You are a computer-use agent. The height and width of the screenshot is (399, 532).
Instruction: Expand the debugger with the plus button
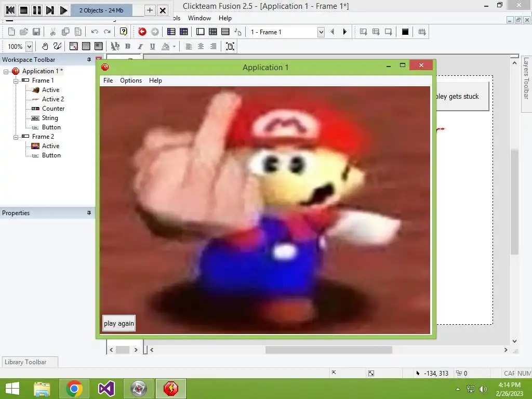[x=150, y=10]
